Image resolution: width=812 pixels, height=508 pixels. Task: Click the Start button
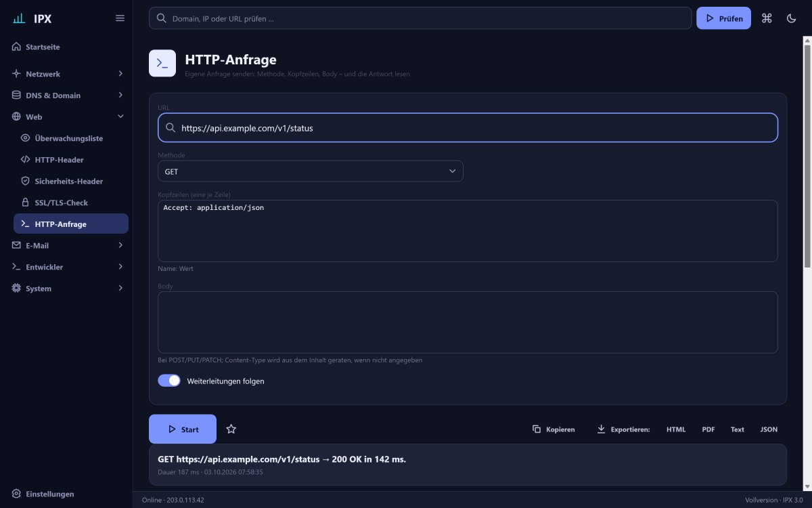[x=183, y=429]
